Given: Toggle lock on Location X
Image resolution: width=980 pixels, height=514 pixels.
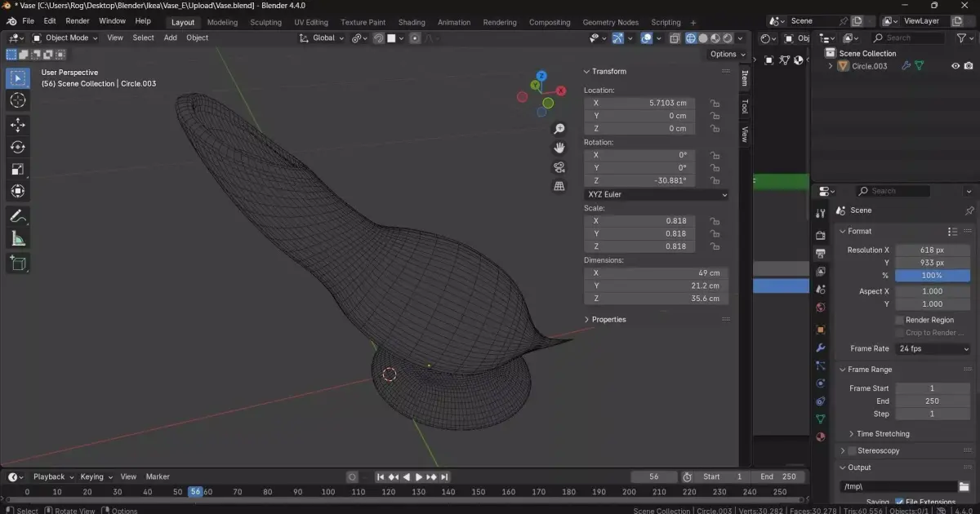Looking at the screenshot, I should (715, 104).
